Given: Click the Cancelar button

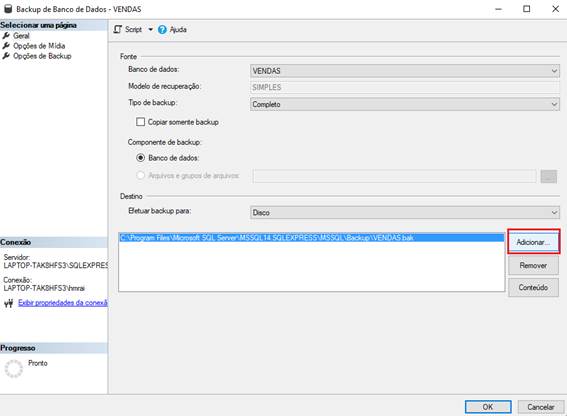Looking at the screenshot, I should click(541, 407).
